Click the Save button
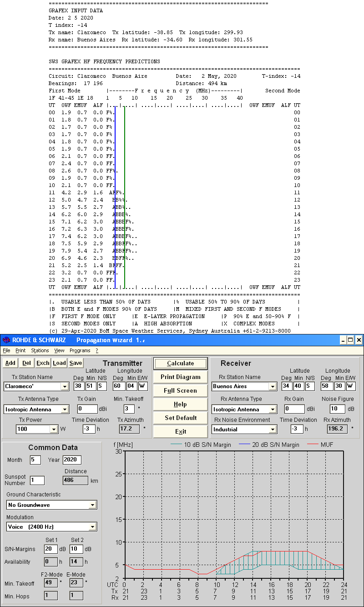The height and width of the screenshot is (607, 364). pyautogui.click(x=76, y=363)
